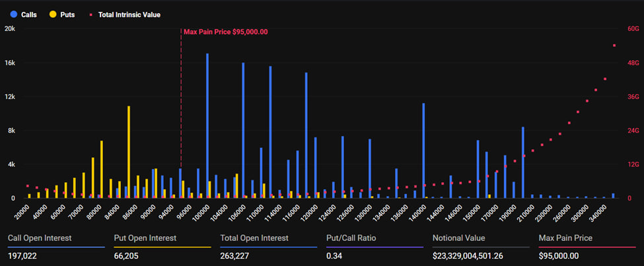This screenshot has height=266, width=644.
Task: Click the Notional Value figure
Action: pyautogui.click(x=468, y=256)
